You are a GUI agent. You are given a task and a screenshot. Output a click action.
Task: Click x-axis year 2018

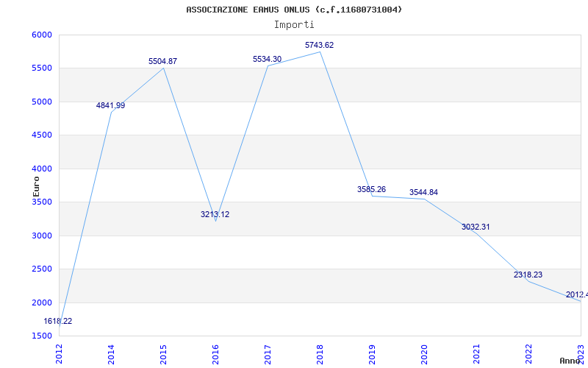click(320, 353)
